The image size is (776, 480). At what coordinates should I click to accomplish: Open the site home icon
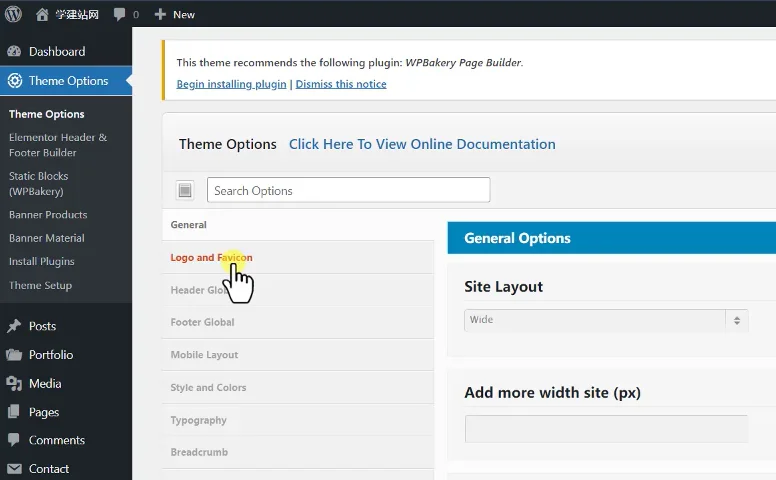pyautogui.click(x=42, y=14)
